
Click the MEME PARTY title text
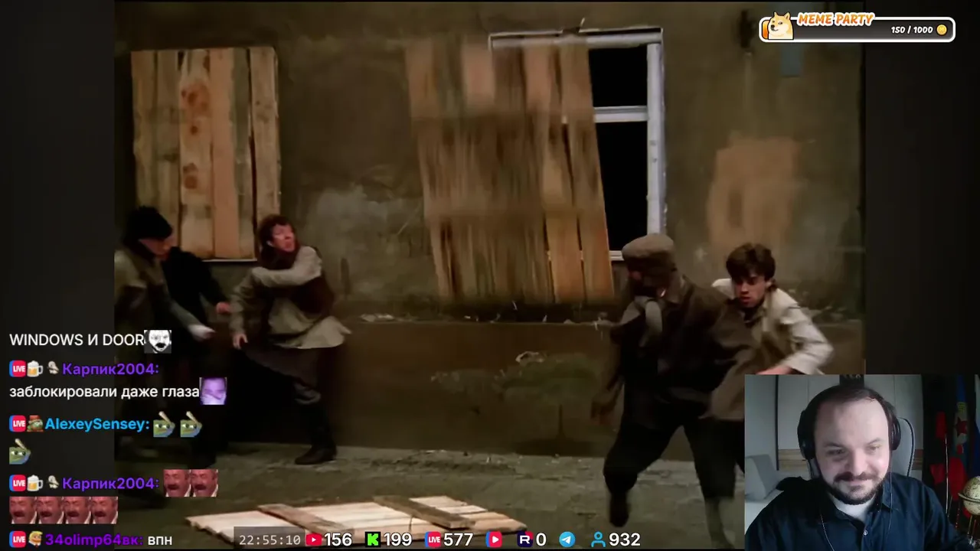click(x=835, y=19)
